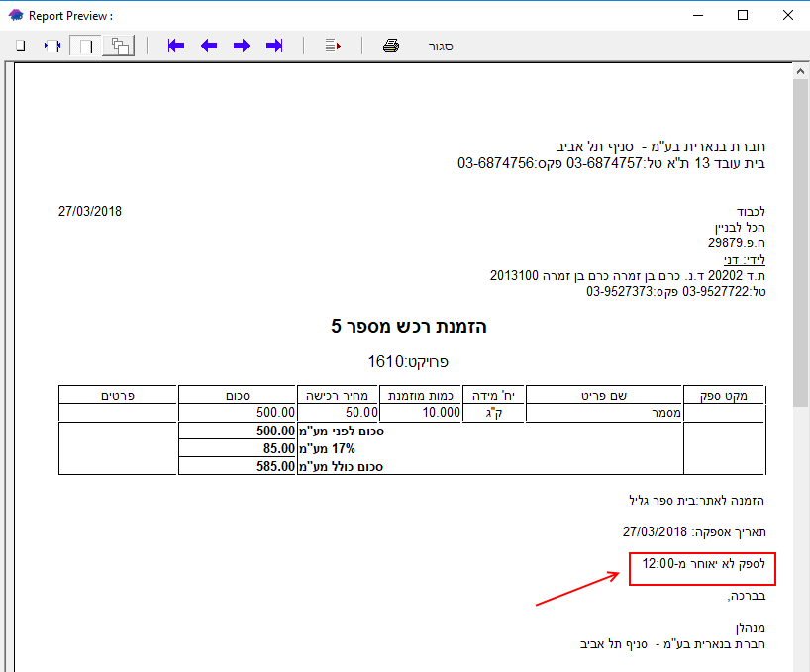Click the סכום כולל מע"מ label

(x=342, y=466)
